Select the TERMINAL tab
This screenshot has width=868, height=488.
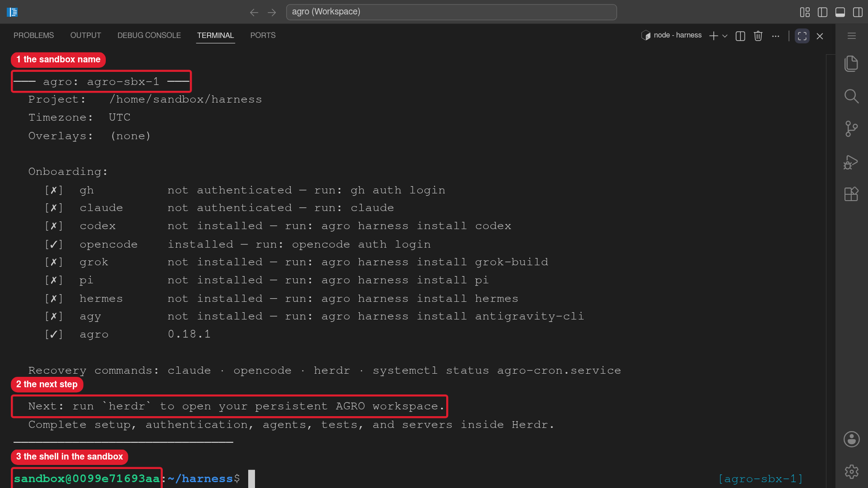pyautogui.click(x=215, y=35)
